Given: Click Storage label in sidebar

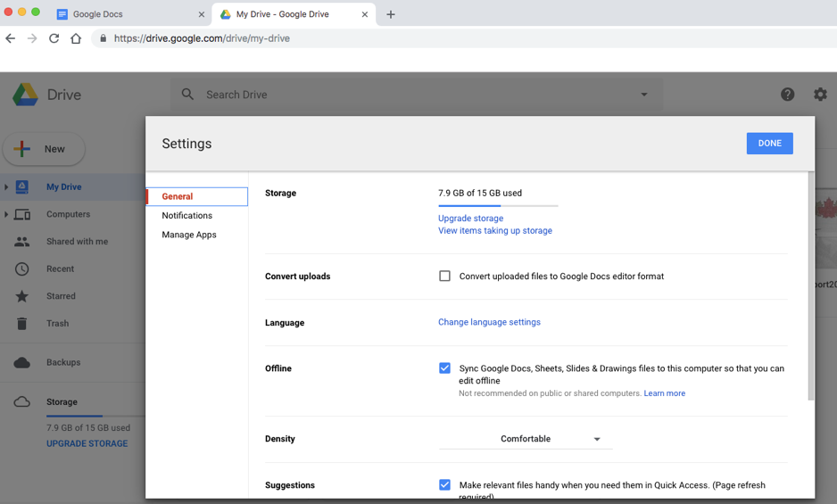Looking at the screenshot, I should (62, 402).
